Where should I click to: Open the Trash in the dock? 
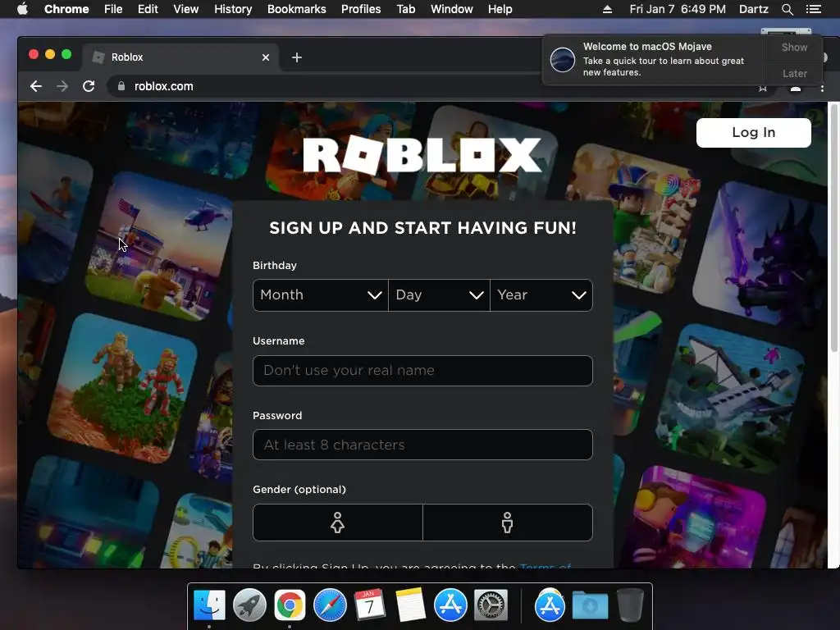click(630, 605)
